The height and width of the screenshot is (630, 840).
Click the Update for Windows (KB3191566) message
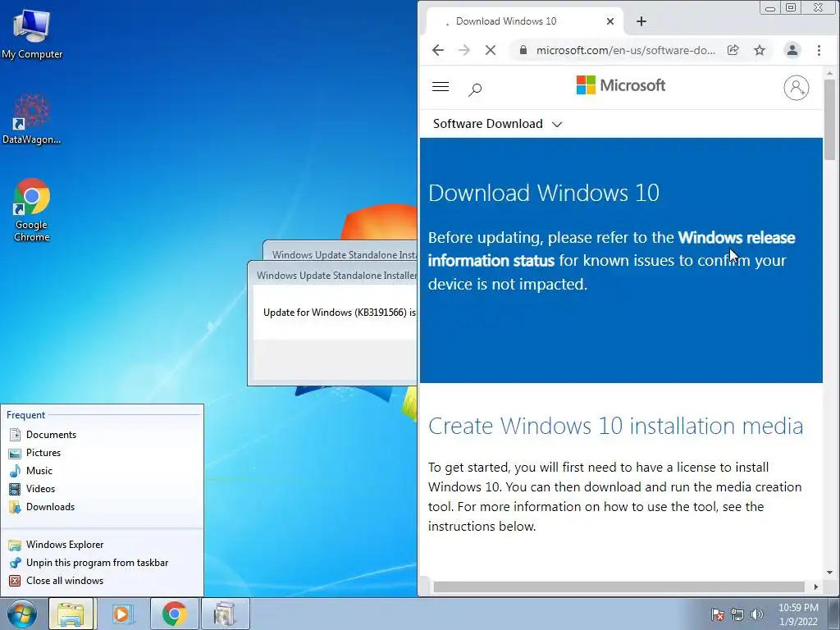point(339,313)
